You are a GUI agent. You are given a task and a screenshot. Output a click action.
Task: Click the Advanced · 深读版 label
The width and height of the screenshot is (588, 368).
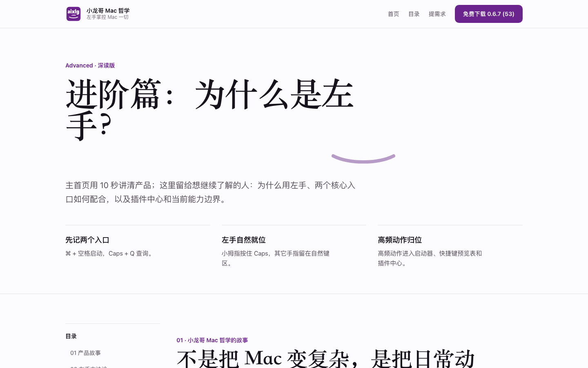point(90,65)
